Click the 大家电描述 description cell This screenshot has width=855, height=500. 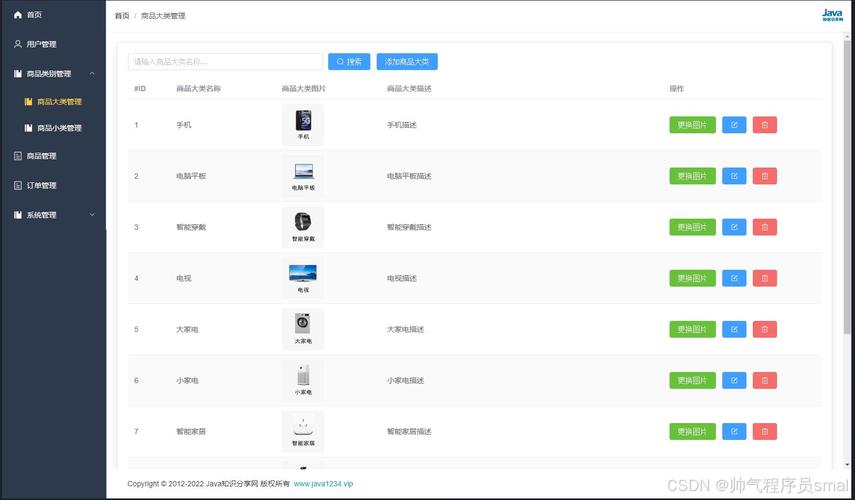[405, 329]
